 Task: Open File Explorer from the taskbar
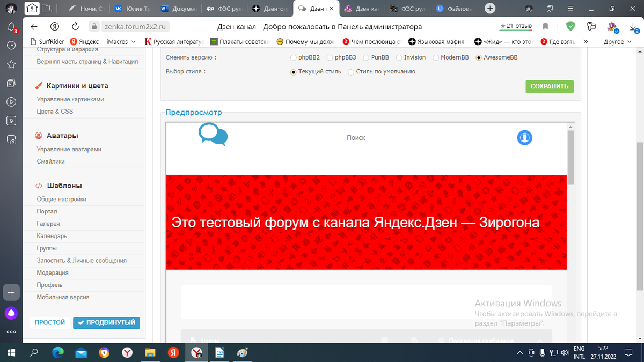point(151,352)
